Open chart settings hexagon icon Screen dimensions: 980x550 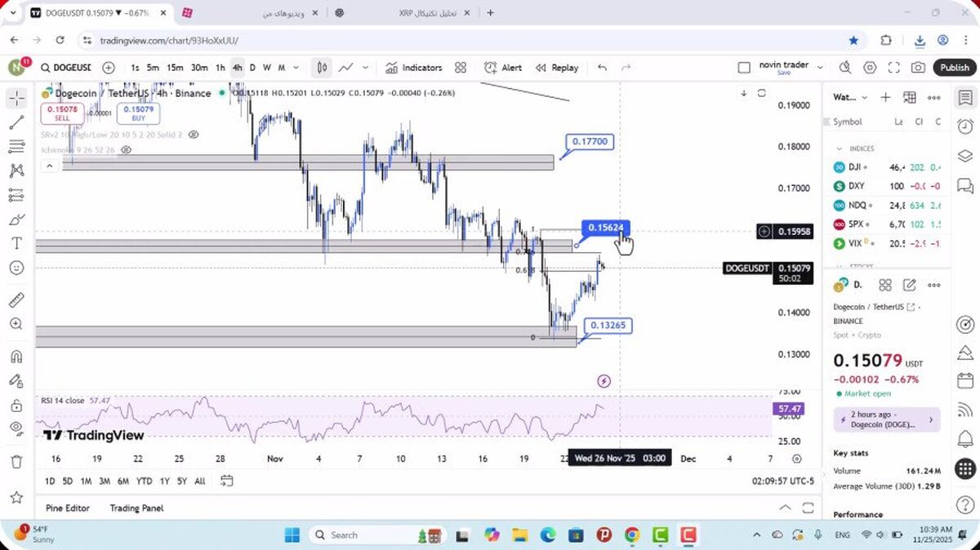(x=870, y=68)
